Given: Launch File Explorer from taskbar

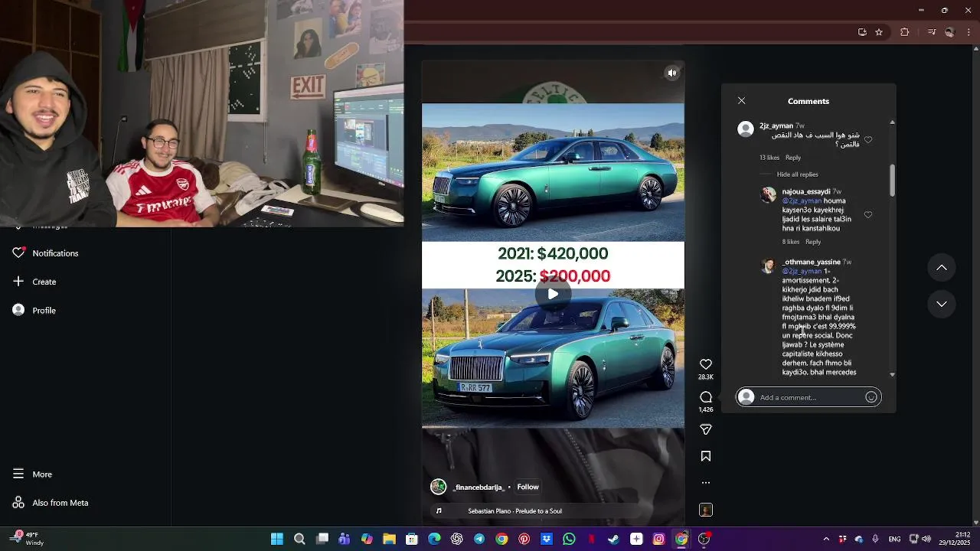Looking at the screenshot, I should click(x=389, y=539).
